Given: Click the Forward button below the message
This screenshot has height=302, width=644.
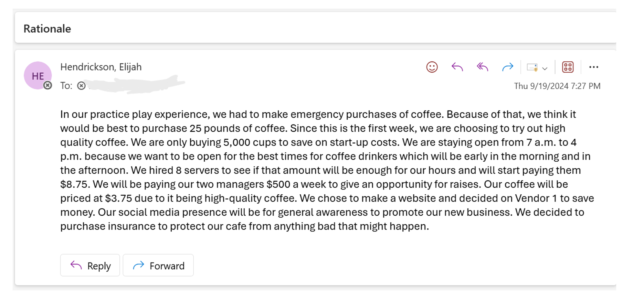Looking at the screenshot, I should pos(158,265).
